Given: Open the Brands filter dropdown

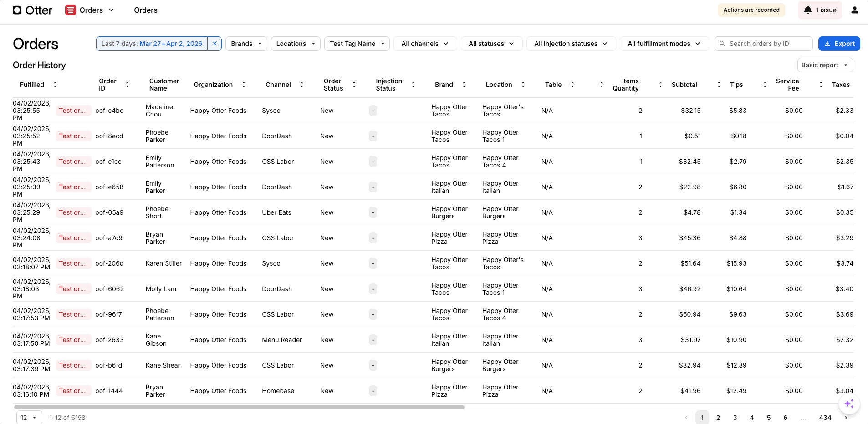Looking at the screenshot, I should click(x=246, y=43).
